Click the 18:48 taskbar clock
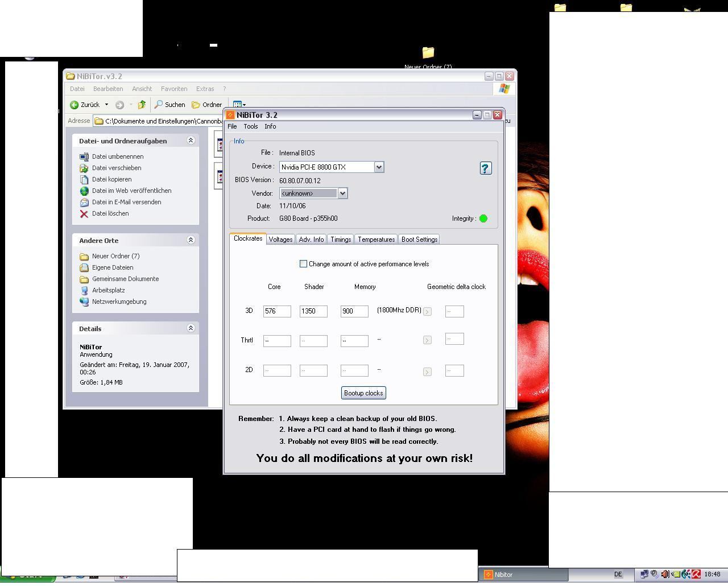Viewport: 728px width, 586px height. point(712,575)
